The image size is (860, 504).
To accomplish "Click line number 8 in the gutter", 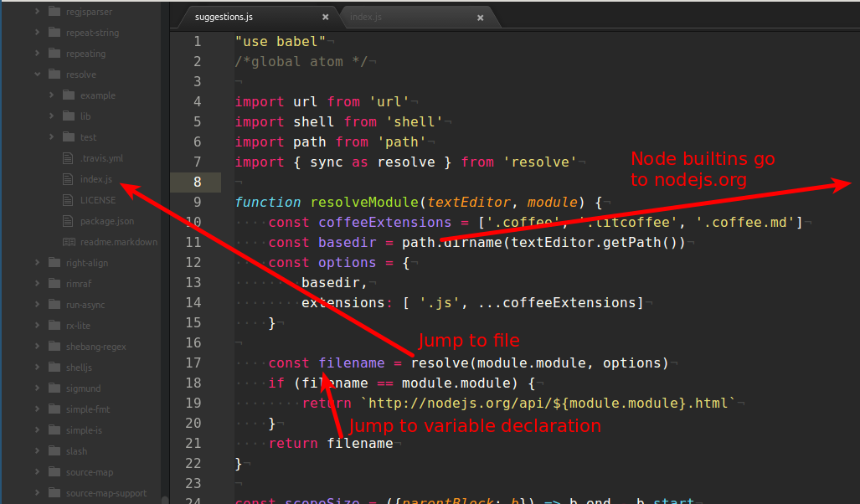I will click(x=196, y=182).
